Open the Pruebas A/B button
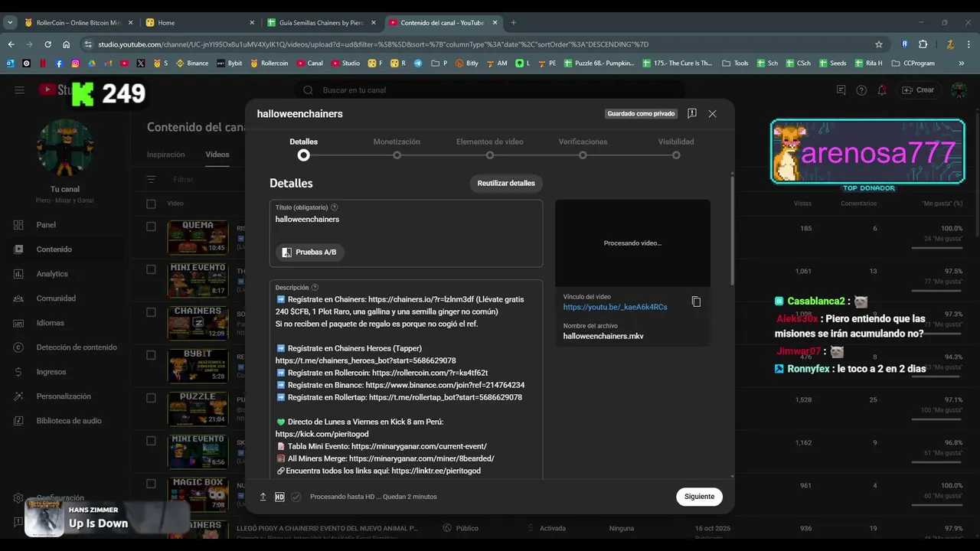This screenshot has height=551, width=980. pos(309,252)
